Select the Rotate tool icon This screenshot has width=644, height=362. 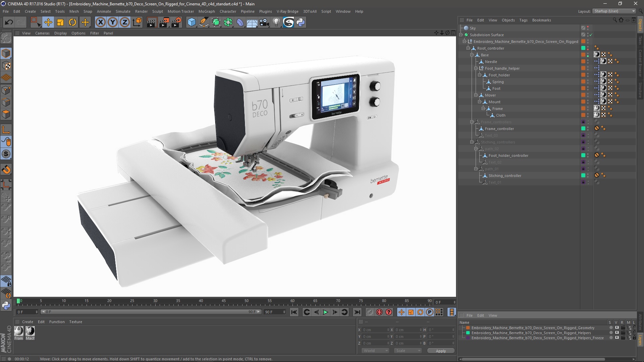pos(72,22)
